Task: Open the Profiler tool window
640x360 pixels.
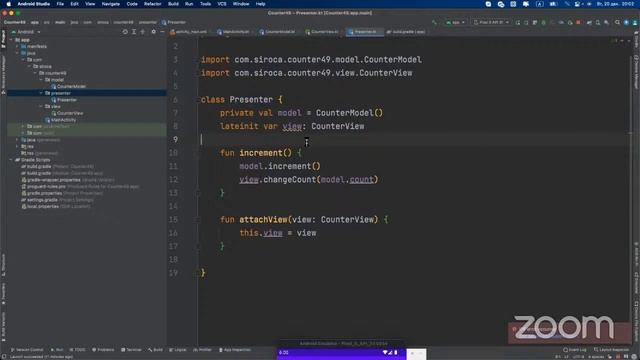Action: (x=202, y=350)
